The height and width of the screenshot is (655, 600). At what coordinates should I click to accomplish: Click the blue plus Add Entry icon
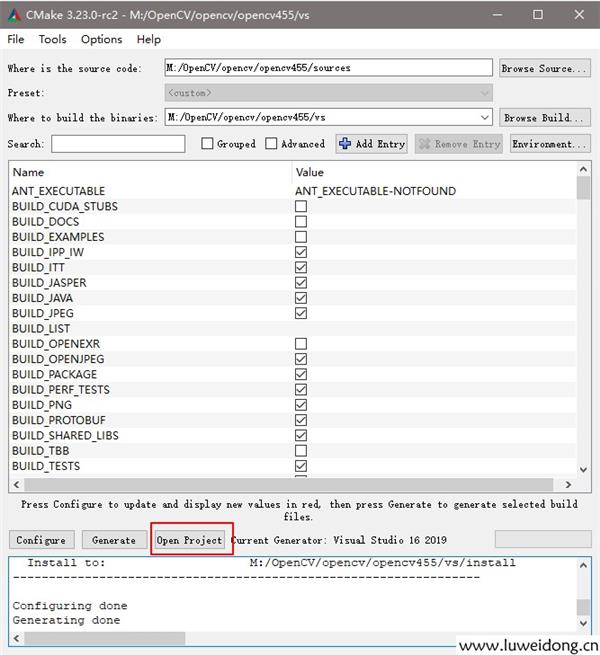click(x=345, y=144)
